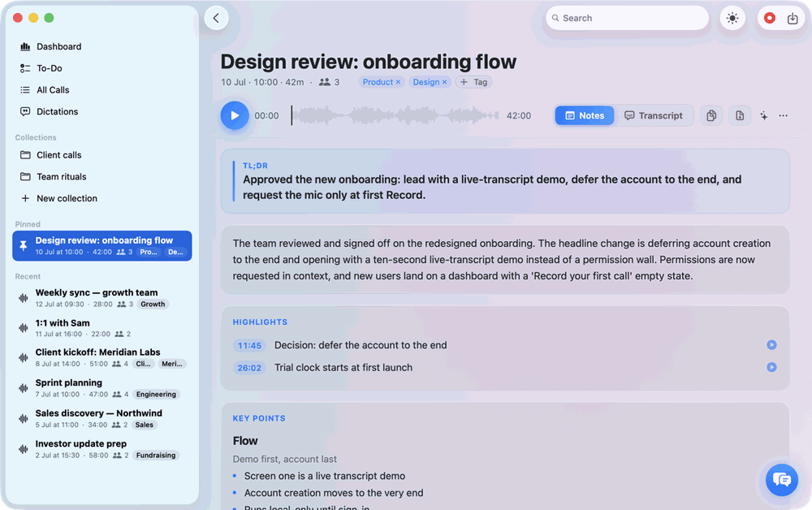Click the 'Screen one is a live transcript demo' bullet
This screenshot has height=510, width=812.
coord(325,477)
